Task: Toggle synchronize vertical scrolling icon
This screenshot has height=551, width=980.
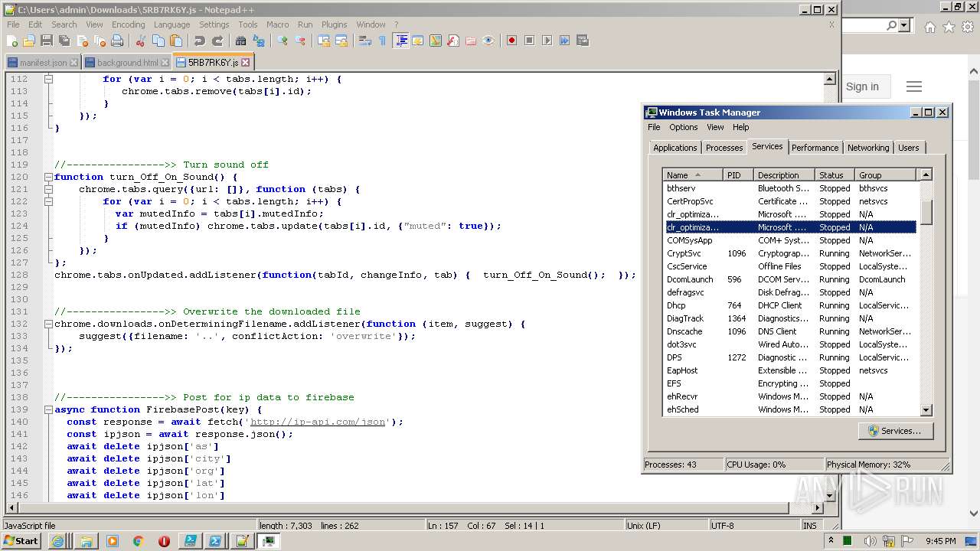Action: [323, 41]
